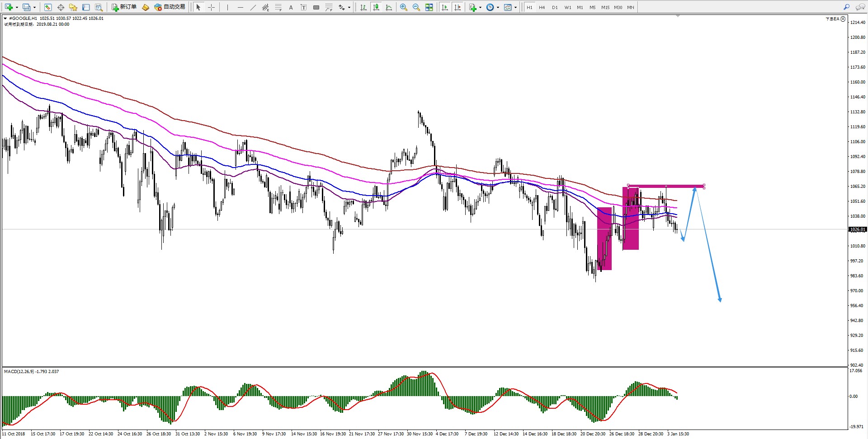The image size is (868, 439).
Task: Select the Fibonacci retracement tool
Action: [x=278, y=7]
